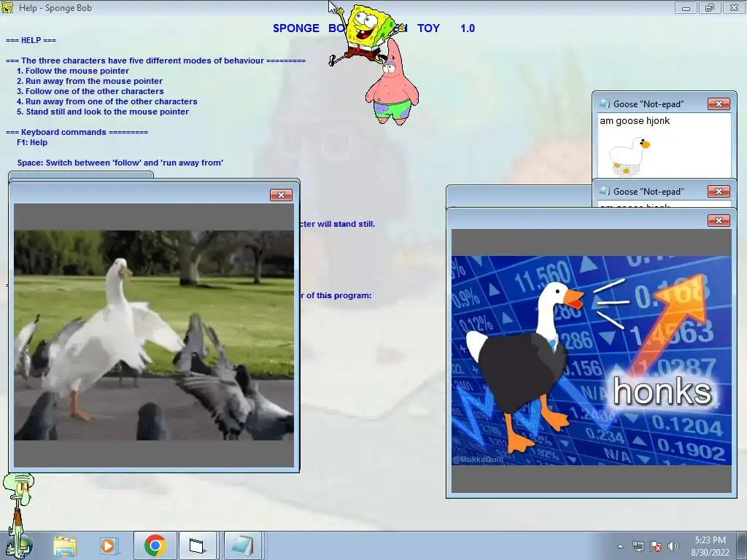747x560 pixels.
Task: Select the blank window icon in the taskbar
Action: click(x=196, y=545)
